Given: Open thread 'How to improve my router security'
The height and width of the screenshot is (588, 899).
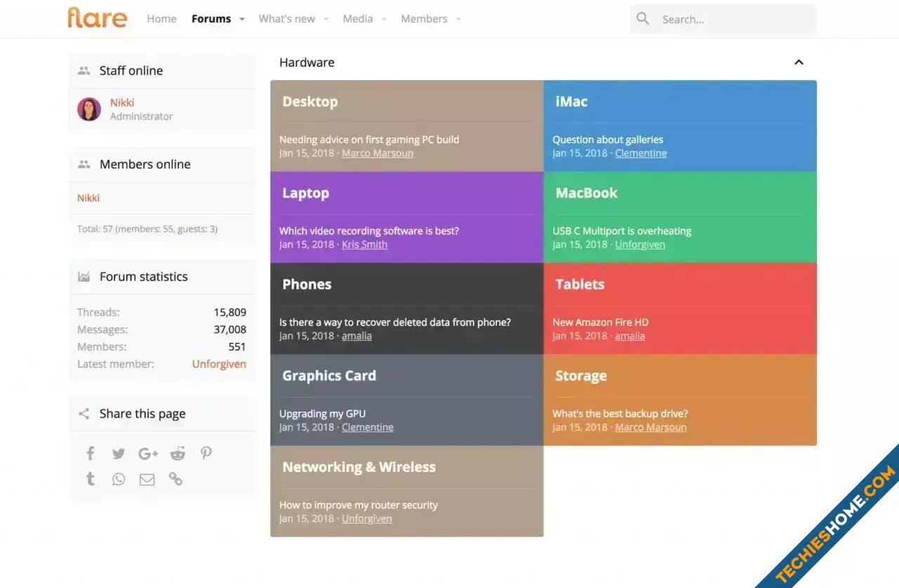Looking at the screenshot, I should pyautogui.click(x=358, y=505).
